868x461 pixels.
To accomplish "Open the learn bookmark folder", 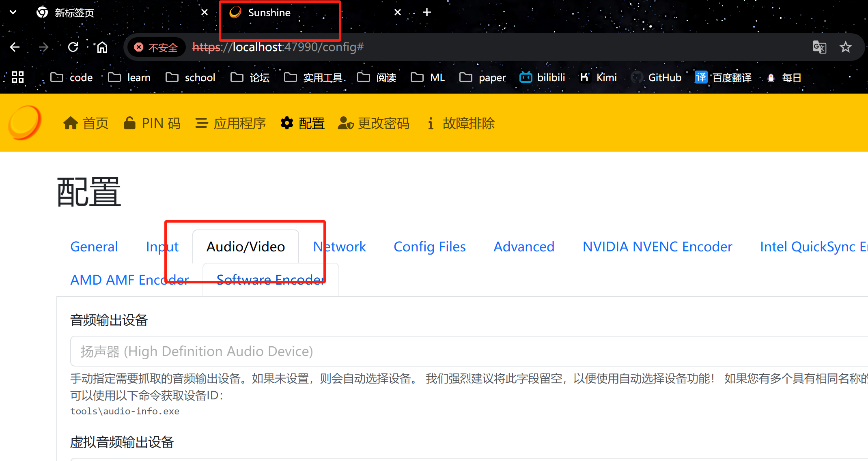I will coord(129,77).
